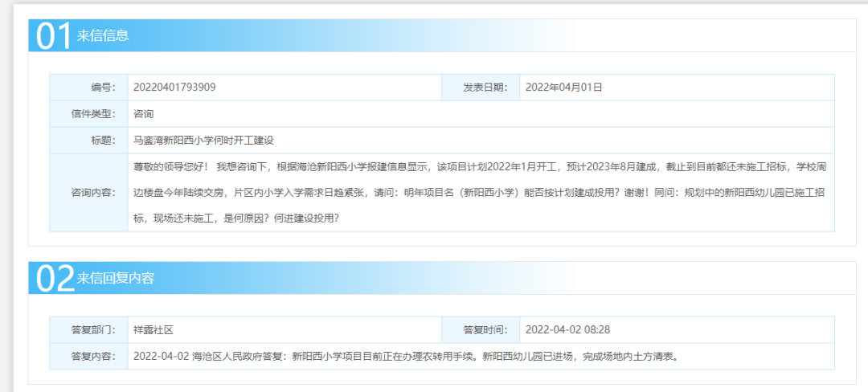Select the publish date 2022年04月01日
The height and width of the screenshot is (392, 868).
pos(563,88)
